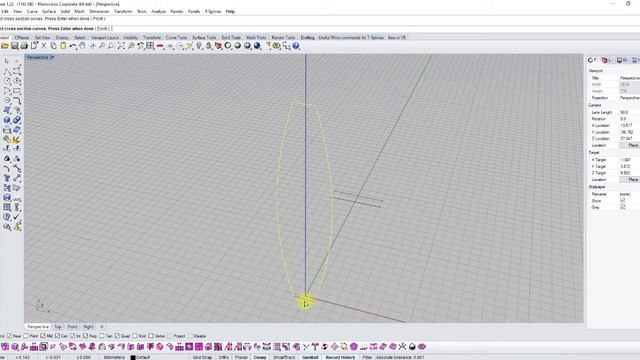640x360 pixels.
Task: Add a new viewport tab with plus
Action: pyautogui.click(x=102, y=327)
